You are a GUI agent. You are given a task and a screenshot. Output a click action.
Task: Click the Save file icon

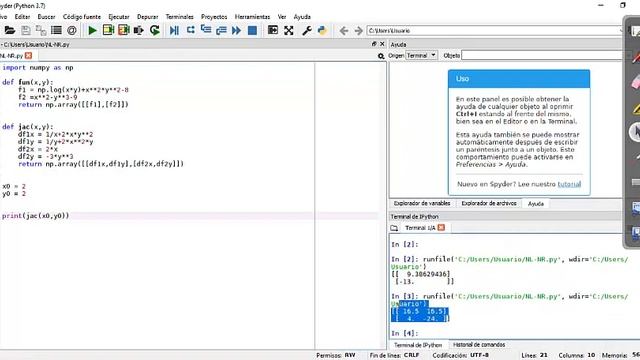[x=26, y=30]
